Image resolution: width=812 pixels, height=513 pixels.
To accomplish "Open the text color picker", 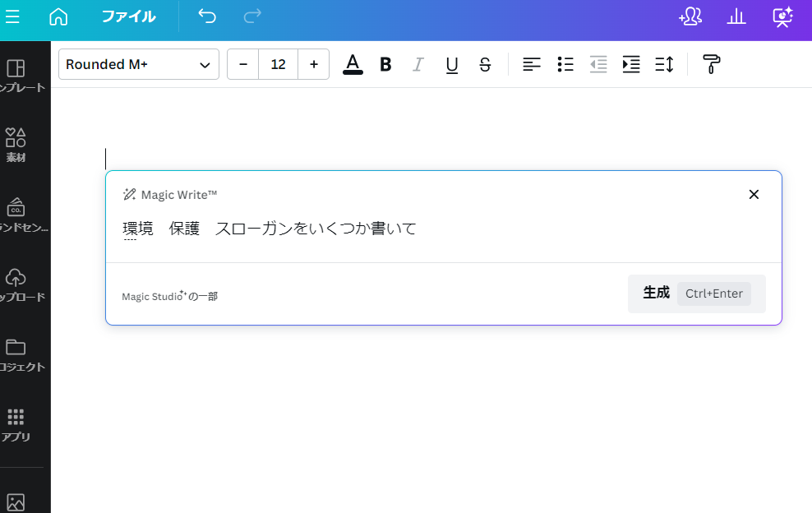I will click(x=353, y=64).
